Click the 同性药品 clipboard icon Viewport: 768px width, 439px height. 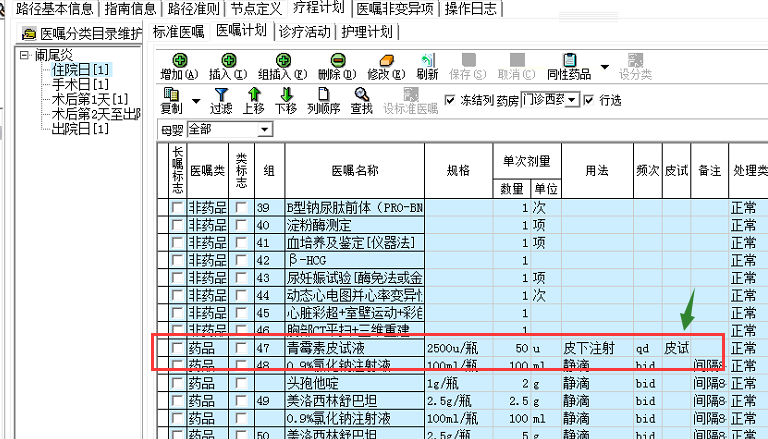(x=569, y=60)
